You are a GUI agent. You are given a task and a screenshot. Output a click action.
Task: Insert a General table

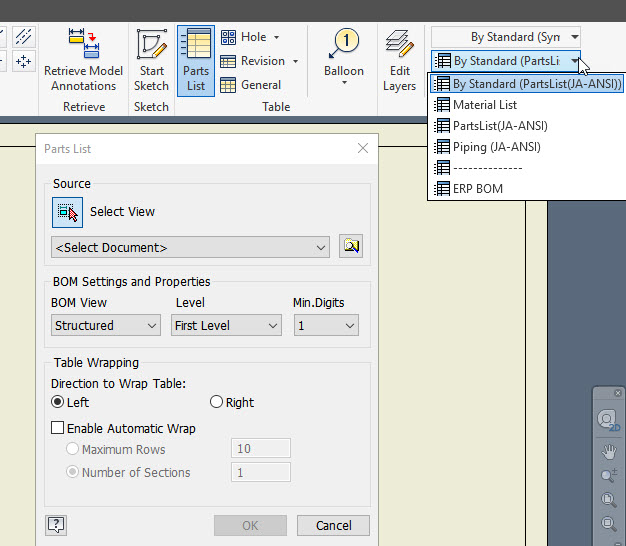(251, 85)
